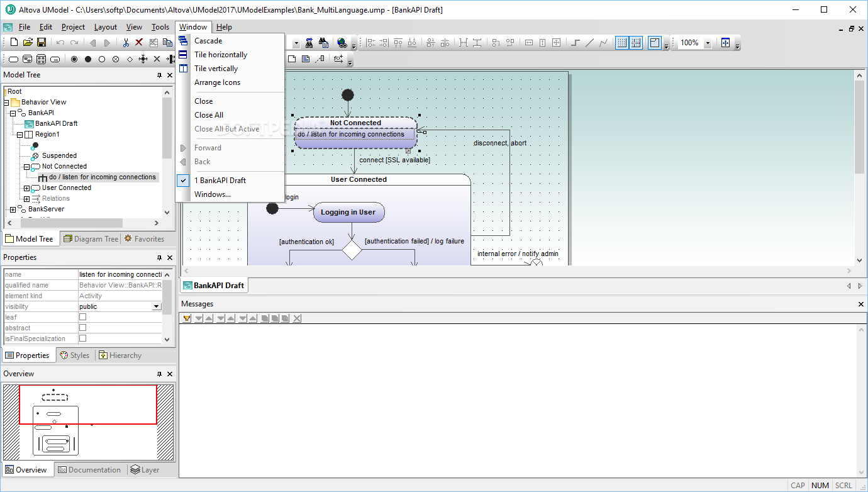Switch to the Documentation tab
The width and height of the screenshot is (868, 492).
[89, 470]
